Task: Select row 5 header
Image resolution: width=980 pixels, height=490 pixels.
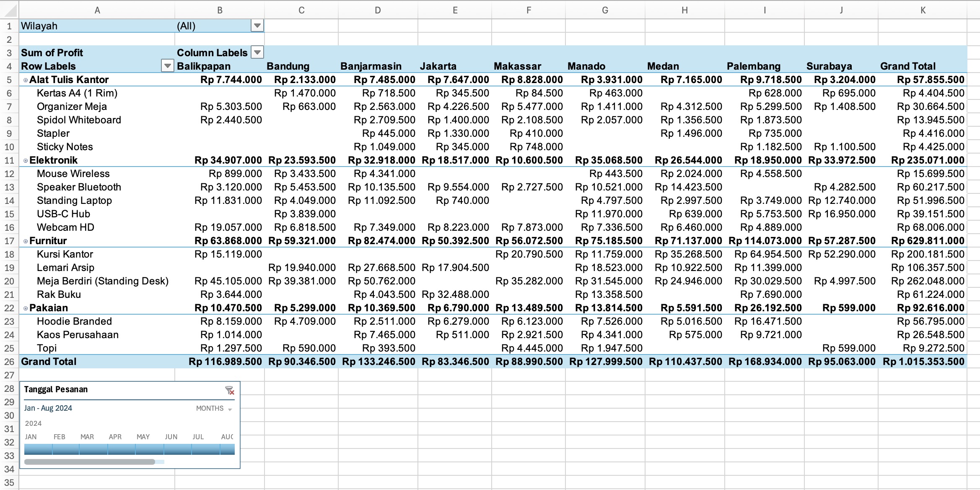Action: click(9, 80)
